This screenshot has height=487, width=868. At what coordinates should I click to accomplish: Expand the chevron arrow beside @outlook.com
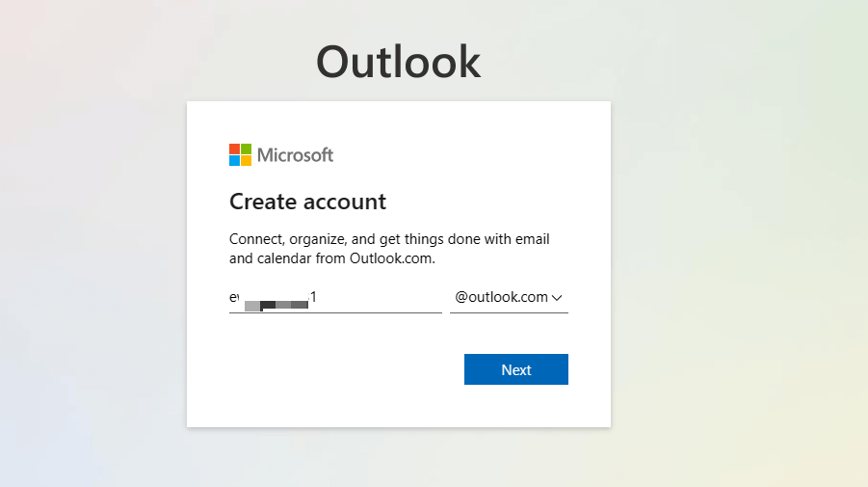pos(557,298)
